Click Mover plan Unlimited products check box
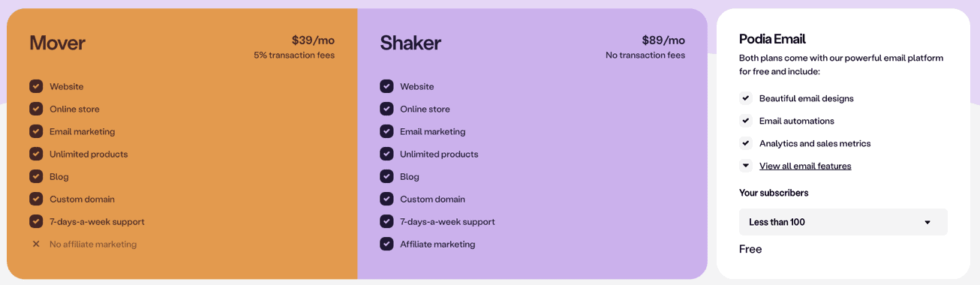980x285 pixels. (36, 154)
